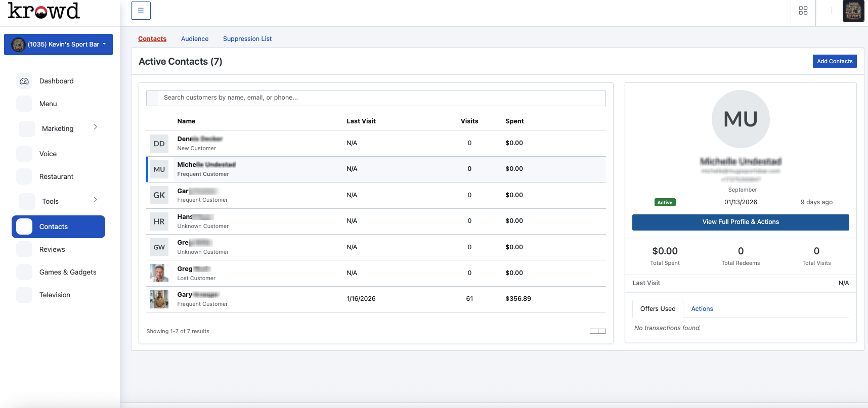The width and height of the screenshot is (868, 408).
Task: Sort by the Name column header
Action: pyautogui.click(x=186, y=121)
